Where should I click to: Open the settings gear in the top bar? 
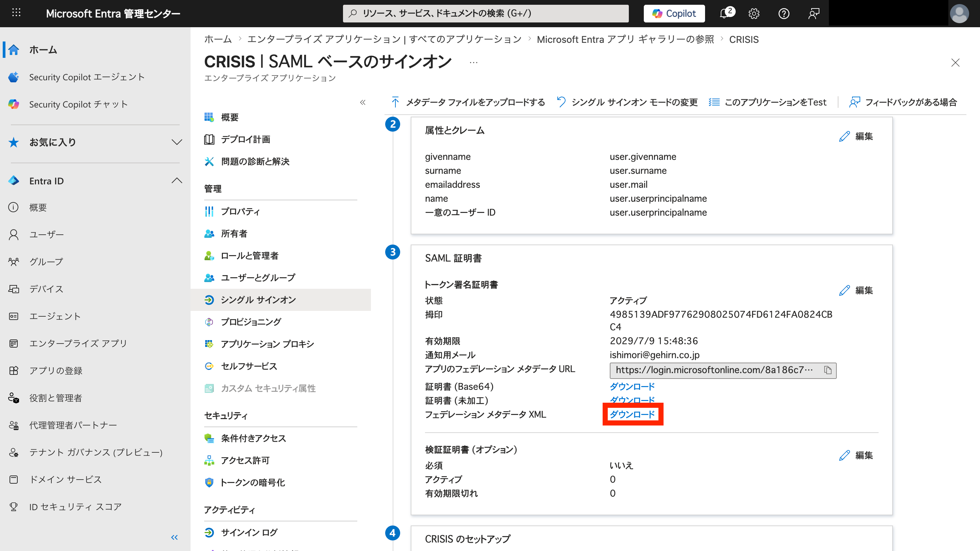754,14
